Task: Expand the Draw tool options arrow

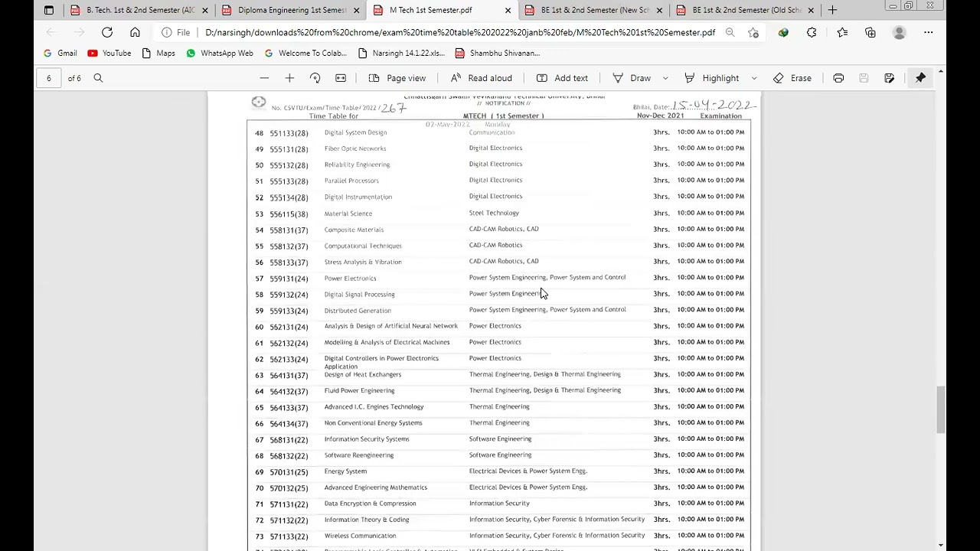Action: [665, 78]
